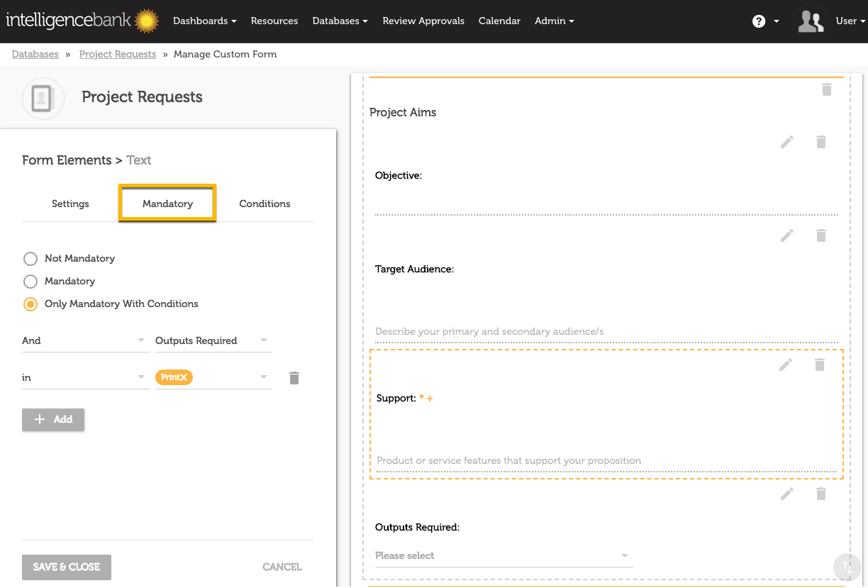Click Cancel
Viewport: 868px width, 588px height.
[x=282, y=567]
